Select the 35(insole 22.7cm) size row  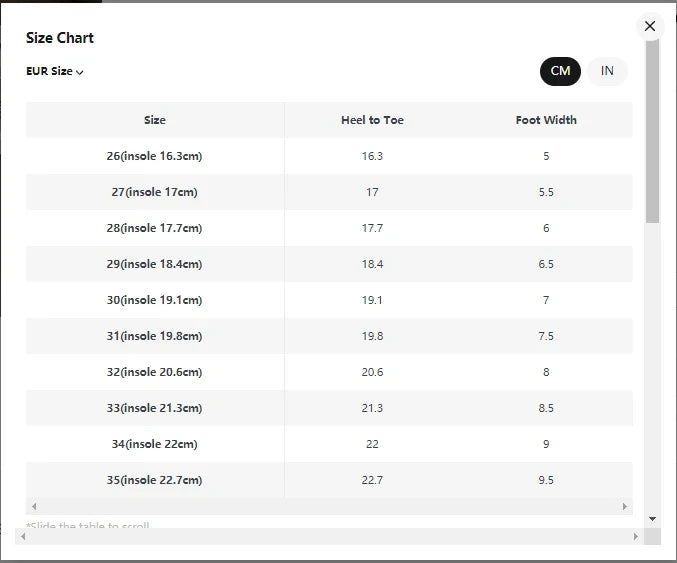pyautogui.click(x=329, y=480)
